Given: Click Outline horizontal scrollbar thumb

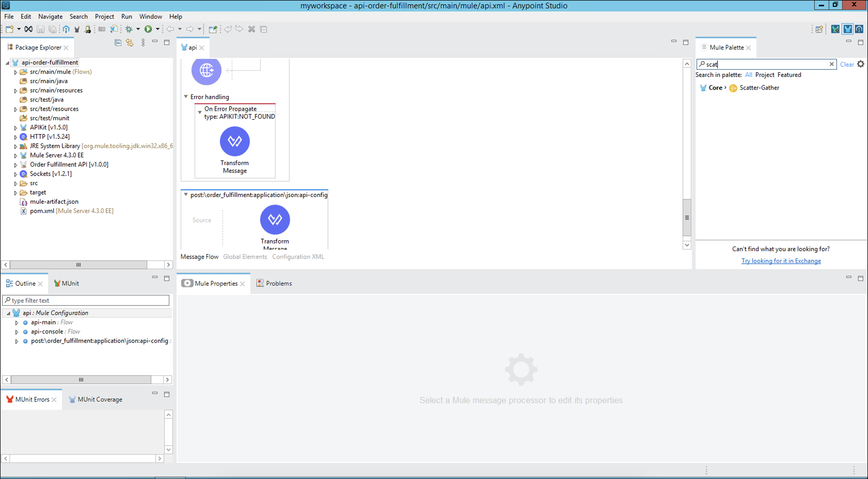Looking at the screenshot, I should (x=81, y=380).
